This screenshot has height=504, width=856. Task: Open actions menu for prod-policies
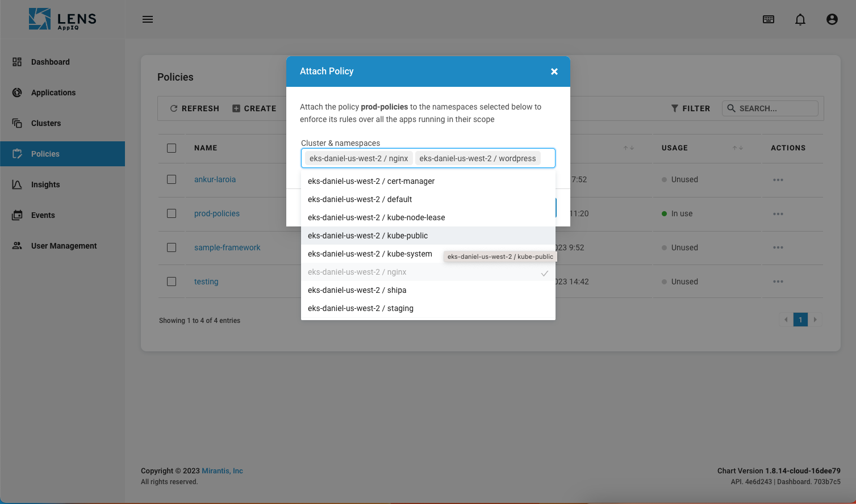[x=778, y=214]
